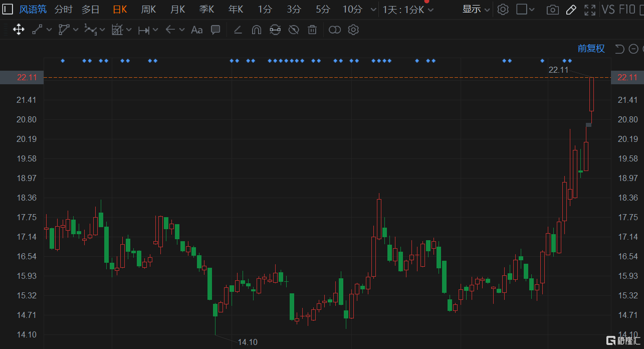Click the 风语筑 stock name
The image size is (644, 349).
tap(33, 9)
